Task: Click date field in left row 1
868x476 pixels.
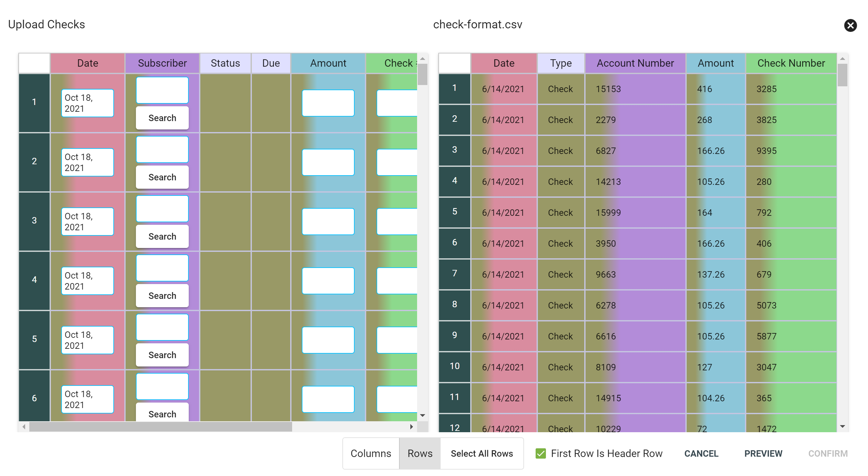Action: [87, 103]
